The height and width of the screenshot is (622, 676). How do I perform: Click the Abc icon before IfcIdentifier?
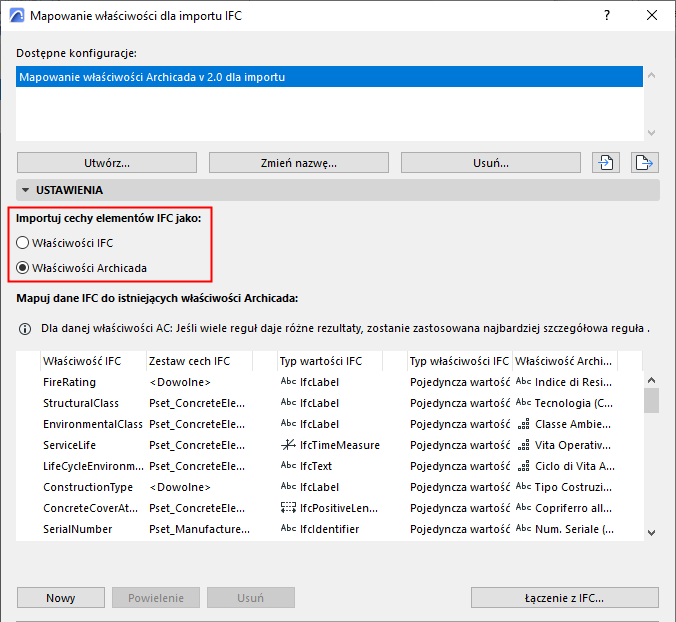pos(288,528)
